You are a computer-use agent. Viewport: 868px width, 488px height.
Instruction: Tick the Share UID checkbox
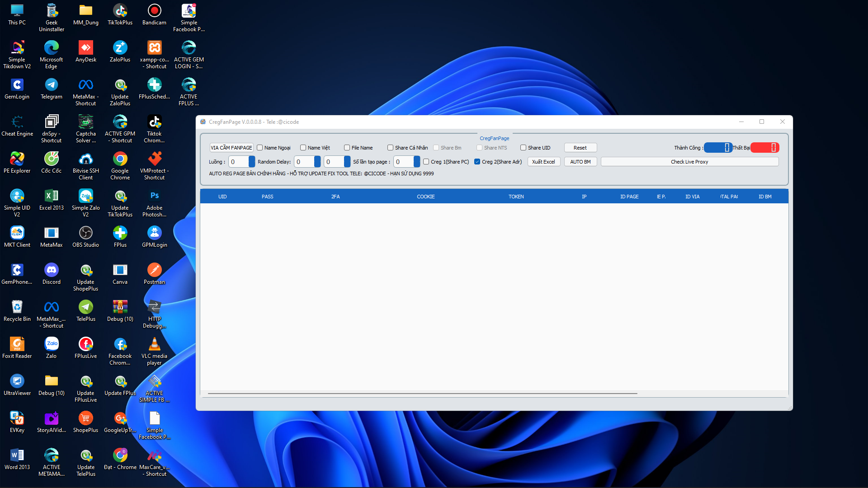[524, 148]
